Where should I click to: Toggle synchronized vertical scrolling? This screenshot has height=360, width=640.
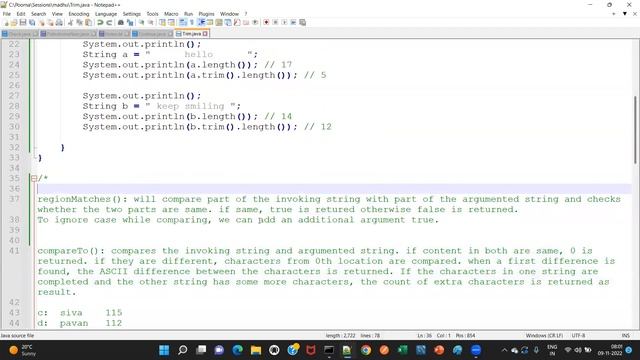coord(162,22)
